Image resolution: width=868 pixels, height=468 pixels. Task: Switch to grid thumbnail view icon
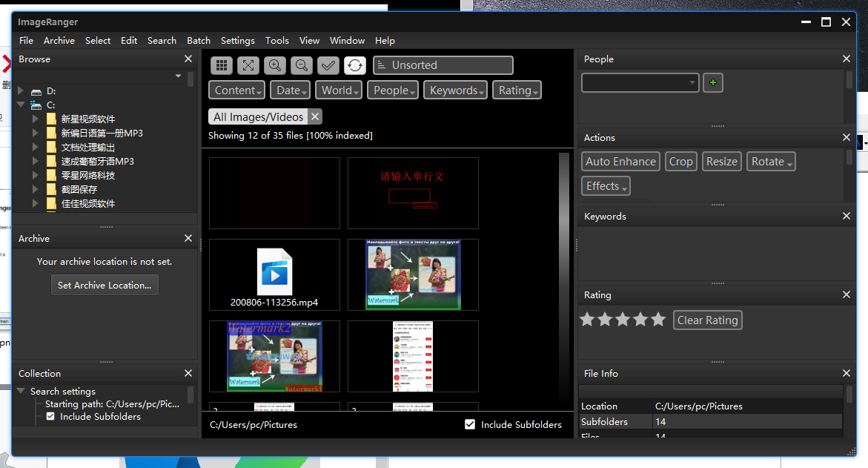[x=222, y=65]
